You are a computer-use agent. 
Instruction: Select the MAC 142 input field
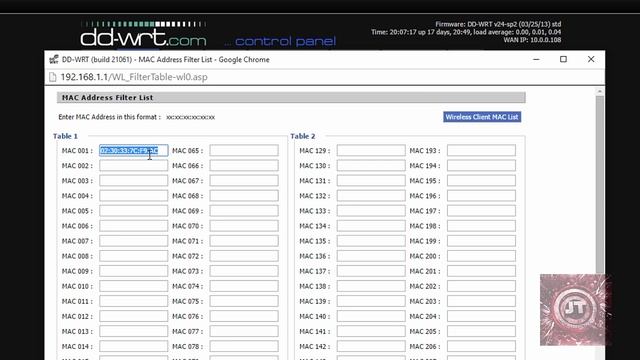371,347
